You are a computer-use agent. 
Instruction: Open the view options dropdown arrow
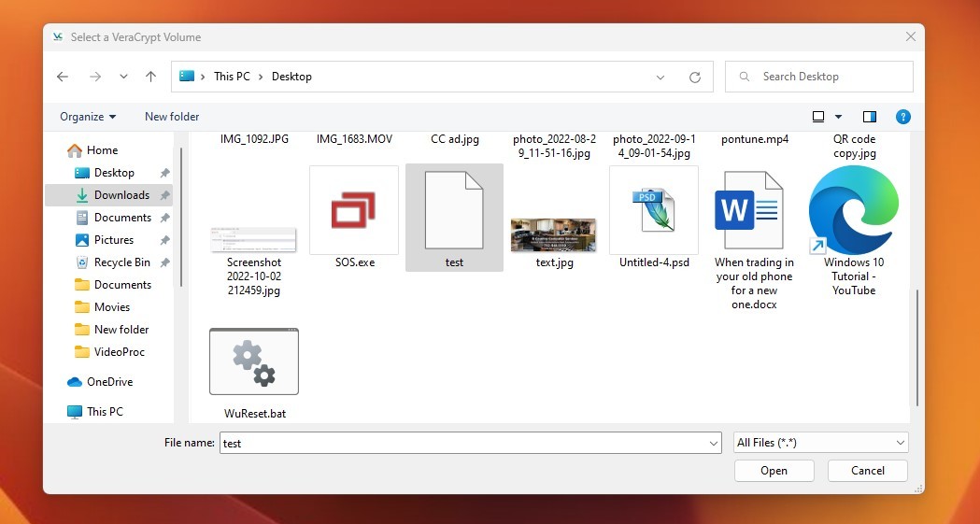coord(838,117)
